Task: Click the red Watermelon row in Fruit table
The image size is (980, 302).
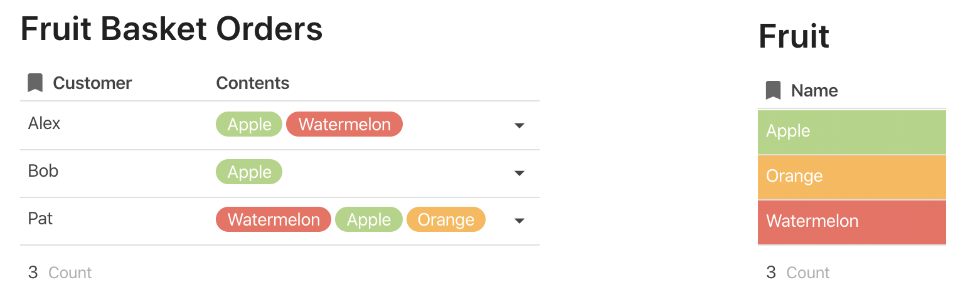Action: click(x=851, y=222)
